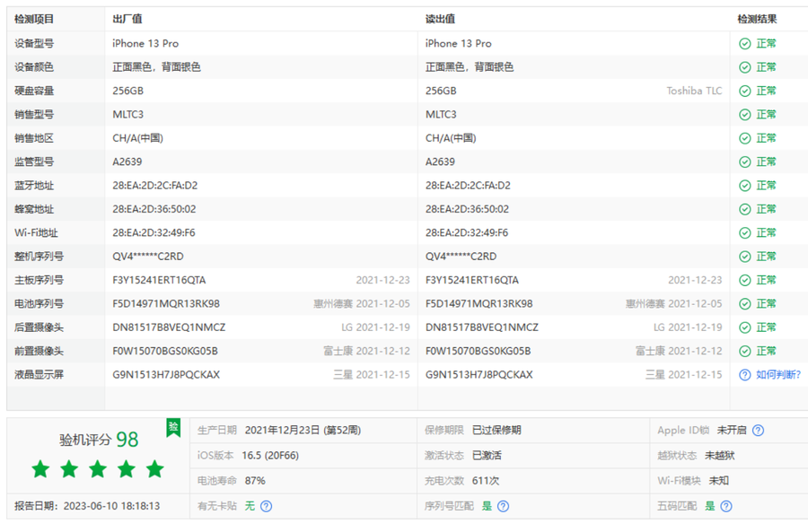The image size is (808, 532).
Task: Click production date 2021年12月23日 (第52周)
Action: pyautogui.click(x=303, y=431)
